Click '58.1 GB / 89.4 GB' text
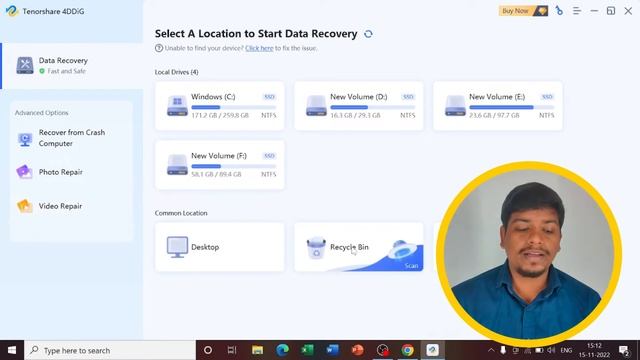640x360 pixels. click(216, 174)
